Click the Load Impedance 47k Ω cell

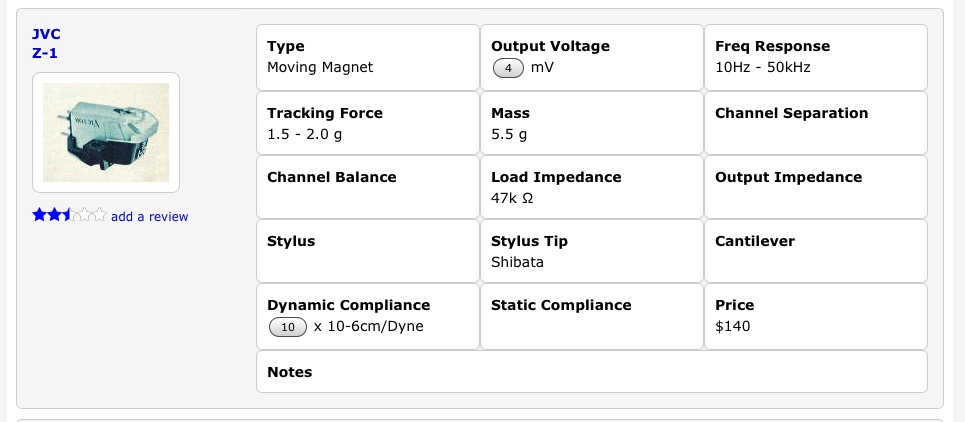(592, 187)
